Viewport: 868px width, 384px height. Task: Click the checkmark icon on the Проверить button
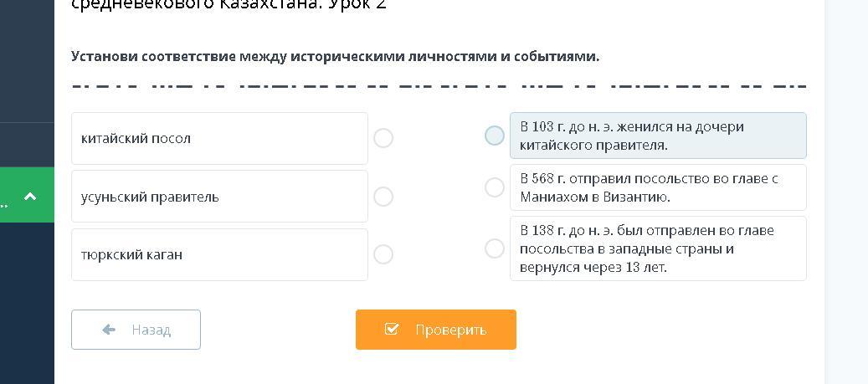tap(392, 329)
